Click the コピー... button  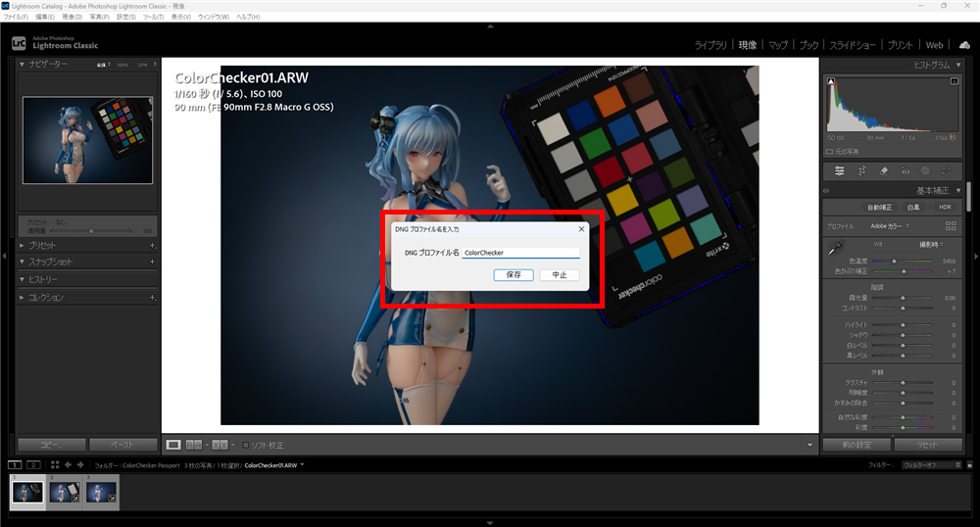[x=52, y=445]
